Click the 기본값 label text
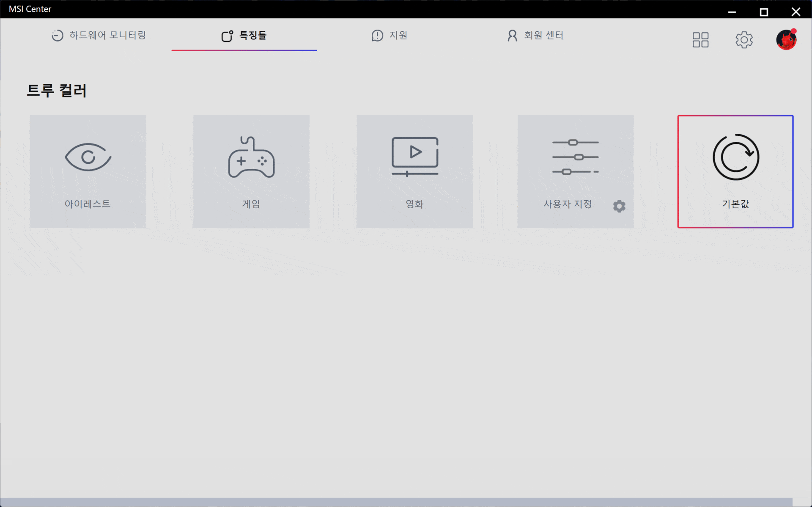 [735, 204]
